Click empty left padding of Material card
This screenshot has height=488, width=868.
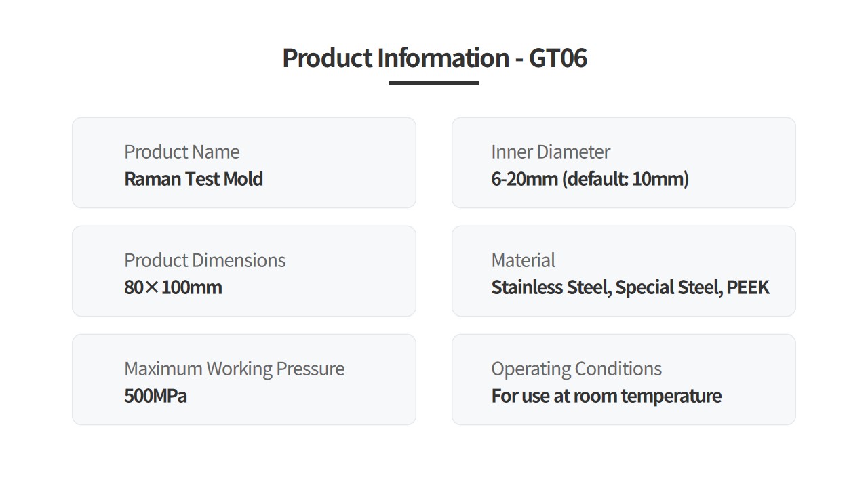click(471, 271)
